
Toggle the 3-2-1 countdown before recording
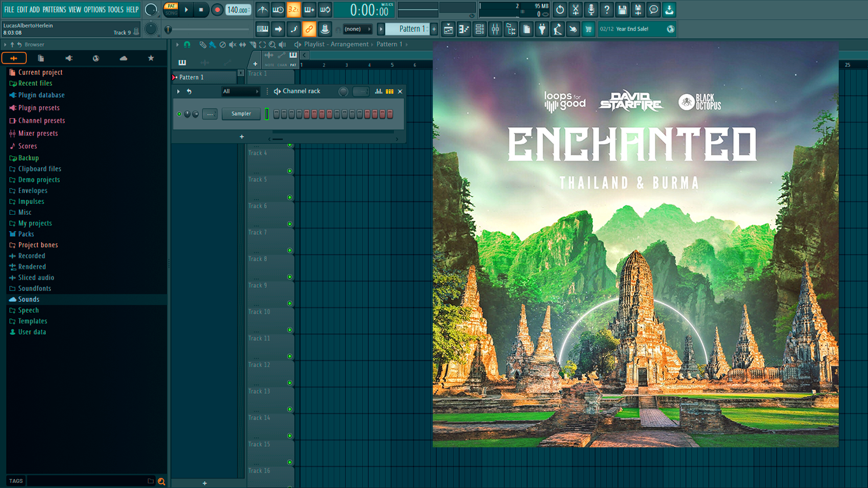tap(293, 10)
